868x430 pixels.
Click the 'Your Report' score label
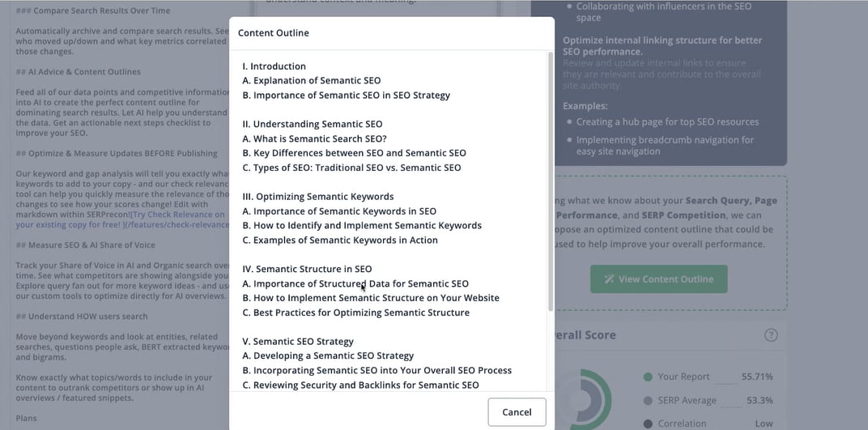(x=683, y=377)
